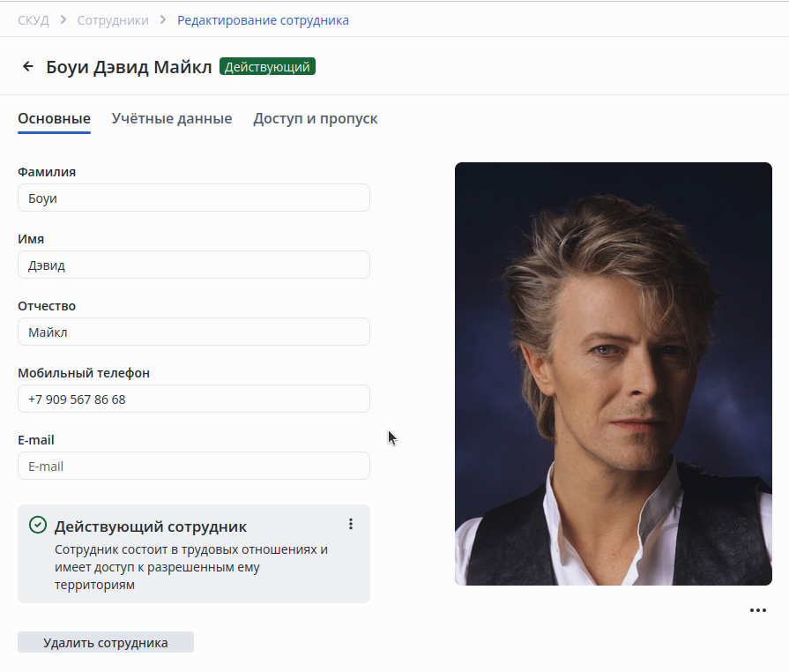Go to СКУД in the breadcrumb
Screen dimensions: 789x672
pyautogui.click(x=33, y=20)
